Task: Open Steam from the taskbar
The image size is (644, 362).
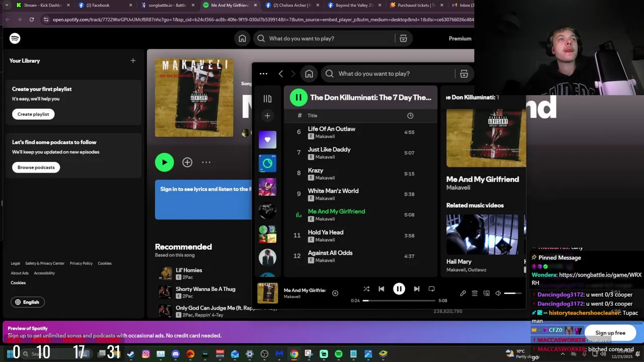Action: [x=131, y=354]
